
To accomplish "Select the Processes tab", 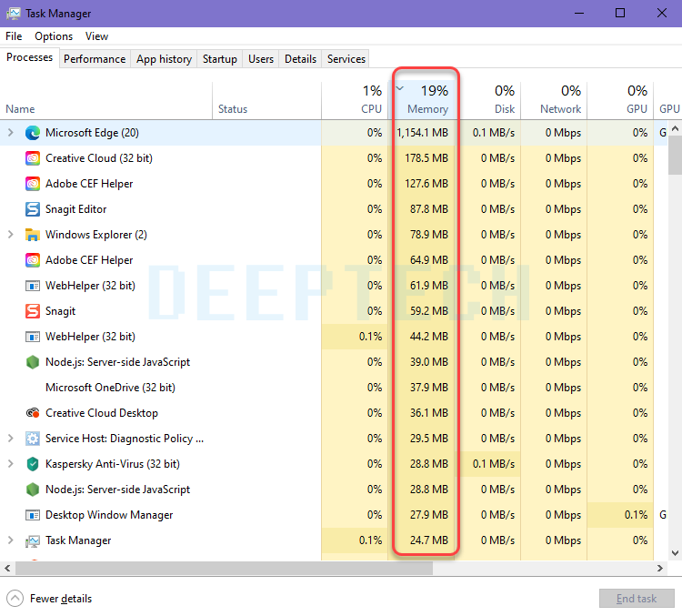I will 29,57.
